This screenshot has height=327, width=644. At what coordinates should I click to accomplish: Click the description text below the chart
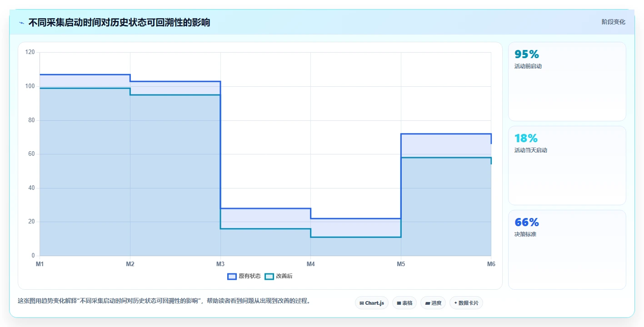pyautogui.click(x=164, y=301)
